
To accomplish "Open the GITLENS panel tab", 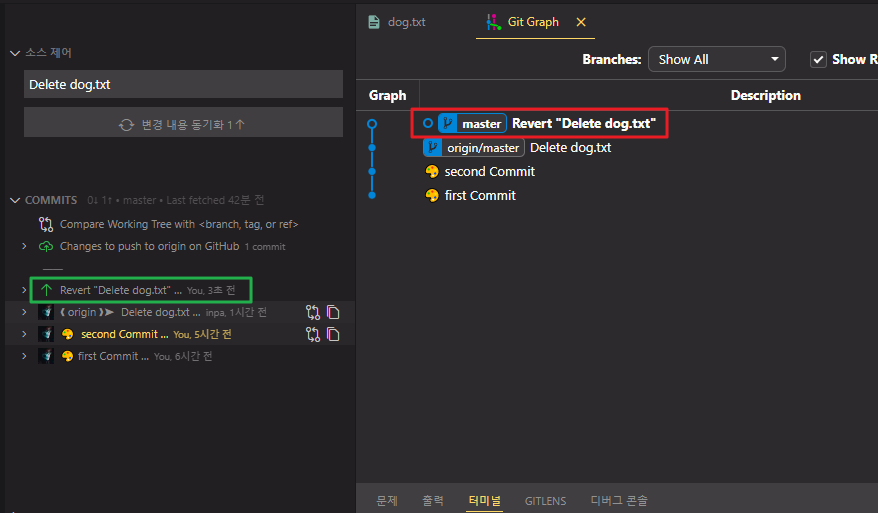I will [x=545, y=501].
